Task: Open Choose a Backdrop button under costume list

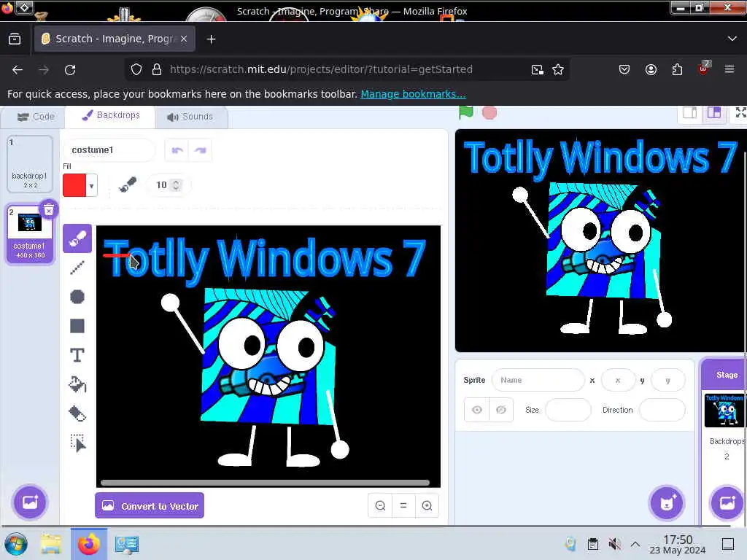Action: (30, 502)
